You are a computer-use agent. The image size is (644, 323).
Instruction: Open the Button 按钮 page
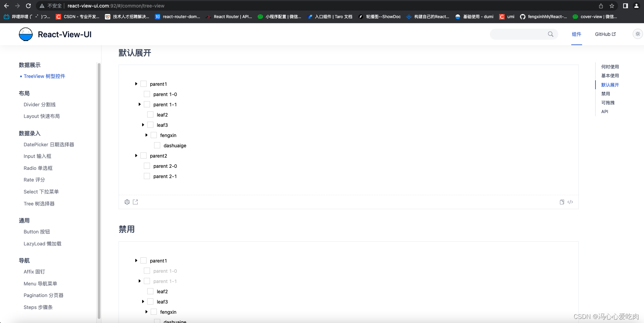pyautogui.click(x=37, y=232)
